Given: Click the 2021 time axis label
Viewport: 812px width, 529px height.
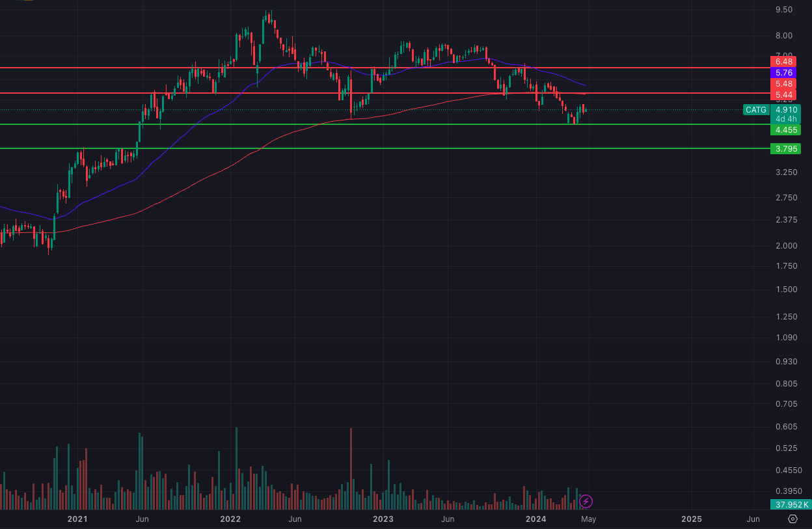Looking at the screenshot, I should [x=77, y=519].
